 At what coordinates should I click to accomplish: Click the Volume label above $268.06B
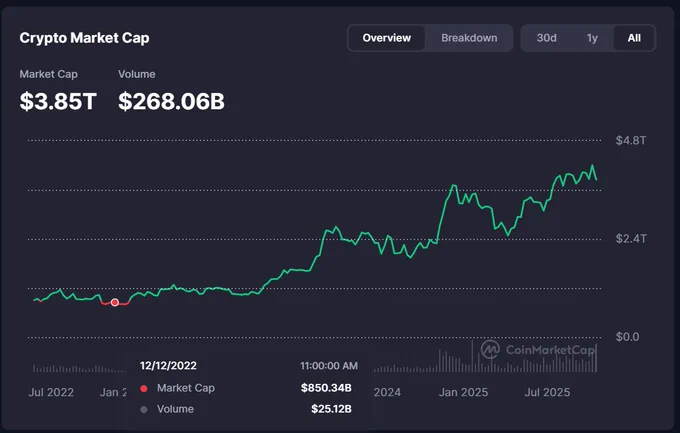pyautogui.click(x=137, y=74)
